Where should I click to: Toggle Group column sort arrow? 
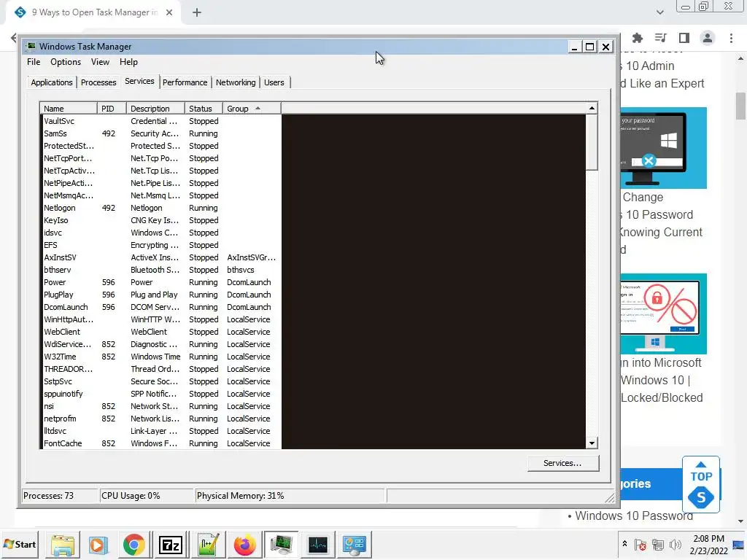coord(258,109)
